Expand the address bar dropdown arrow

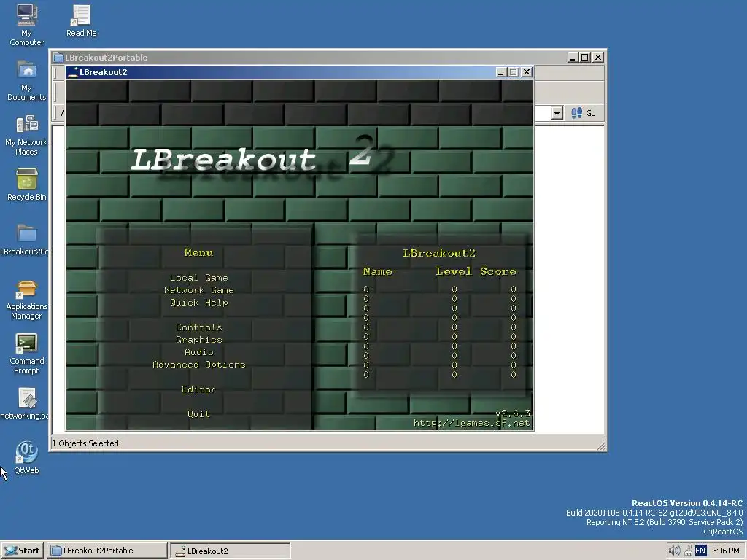click(557, 113)
